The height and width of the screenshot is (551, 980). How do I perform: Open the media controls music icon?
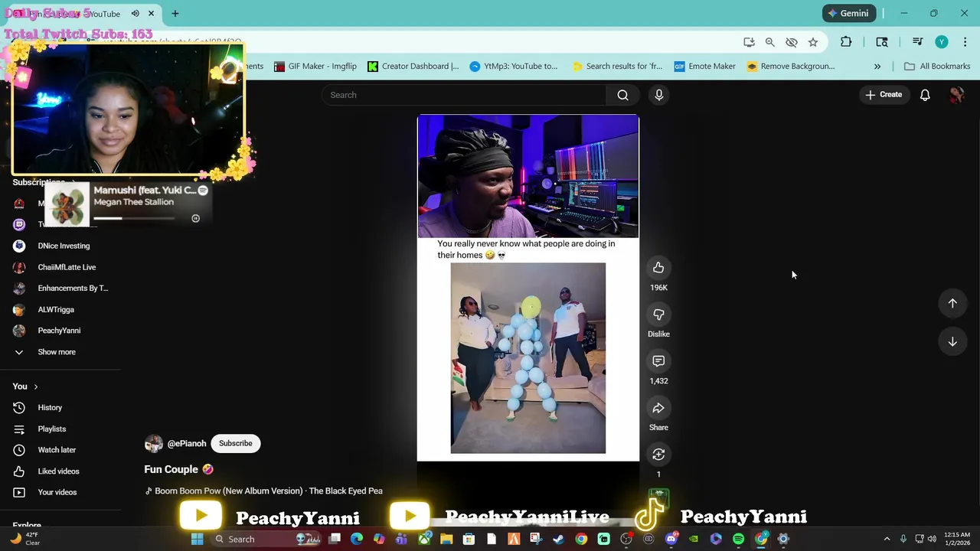[x=918, y=42]
